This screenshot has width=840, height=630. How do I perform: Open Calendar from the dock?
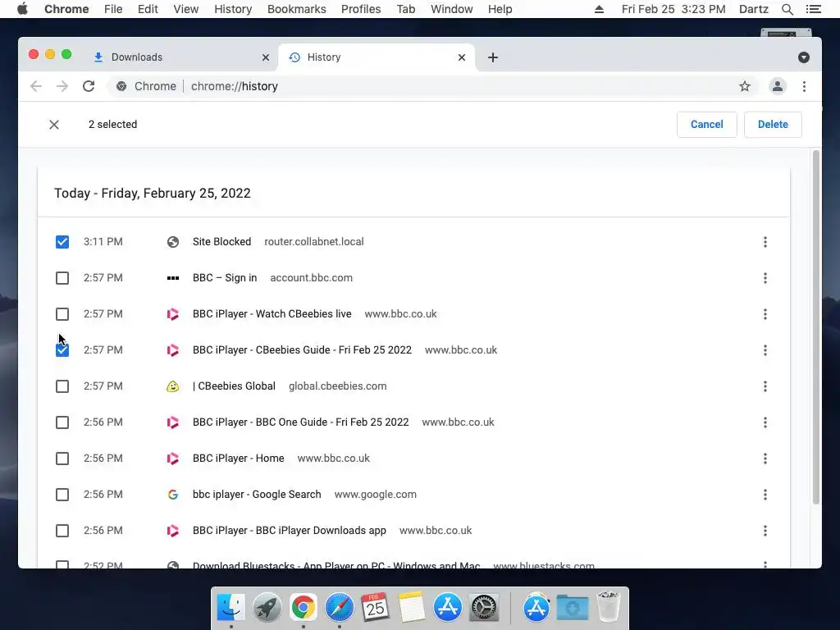375,608
